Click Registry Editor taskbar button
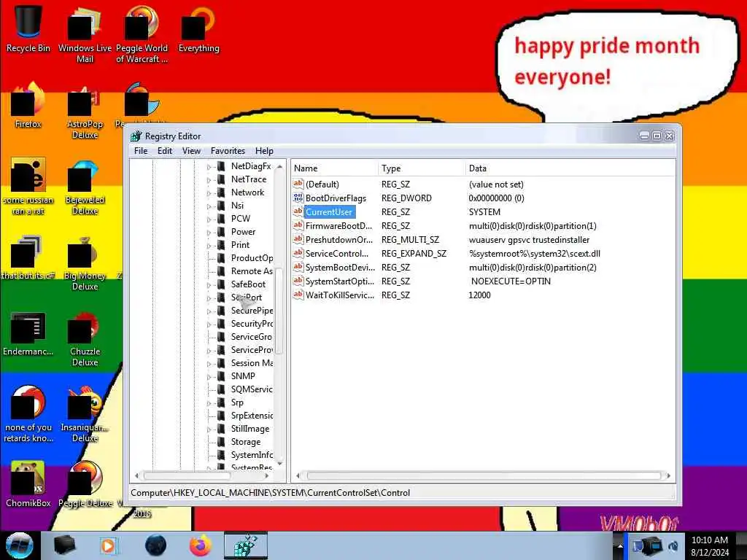 click(246, 545)
